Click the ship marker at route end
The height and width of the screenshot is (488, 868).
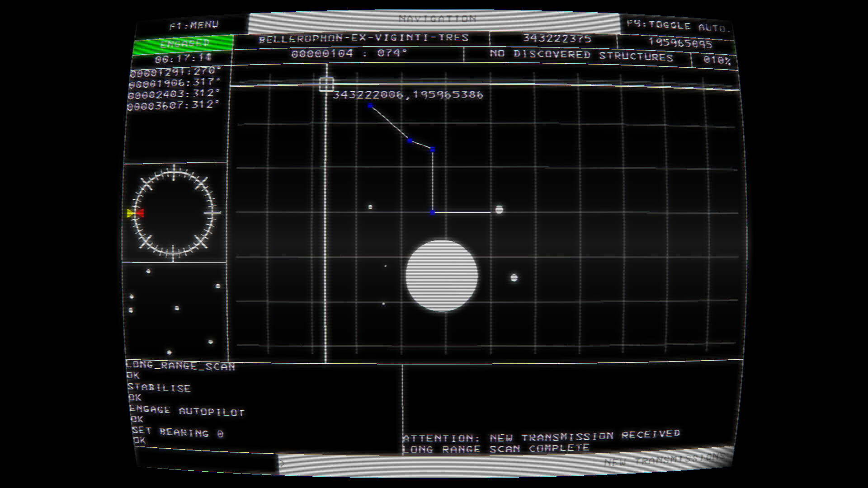[x=499, y=210]
